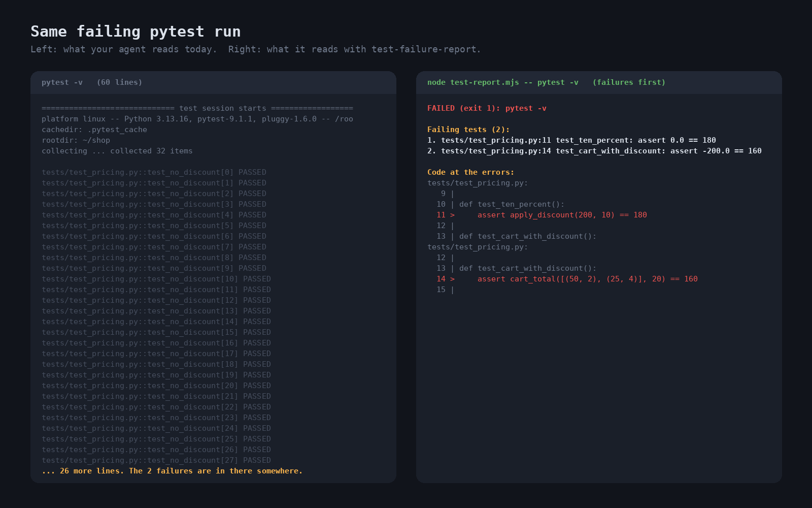Click the 'collecting ... collected 32 items' line
Viewport: 812px width, 508px height.
coord(117,151)
